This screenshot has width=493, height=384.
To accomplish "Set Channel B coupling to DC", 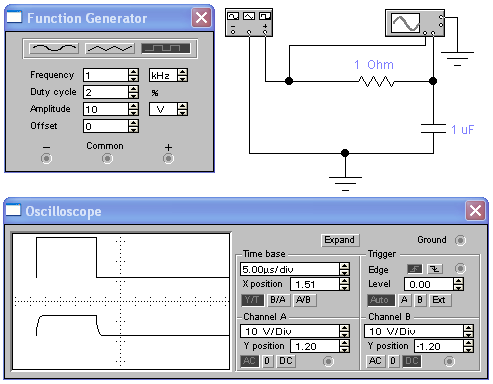I will click(x=412, y=361).
